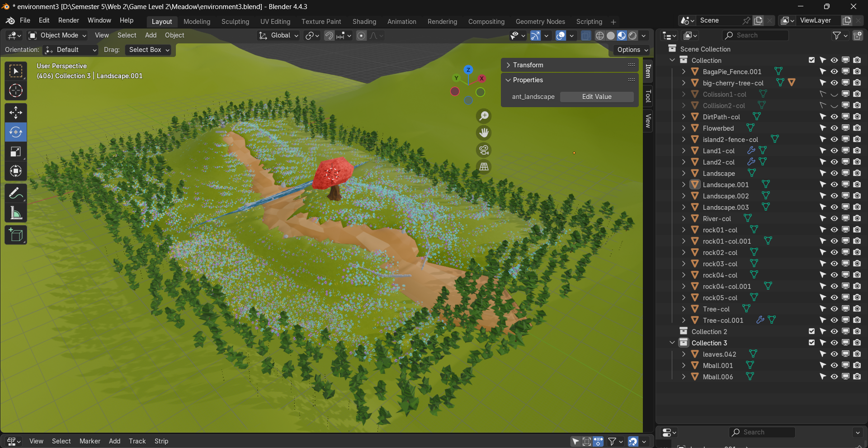Select the Scale tool
The image size is (868, 448).
click(x=16, y=152)
